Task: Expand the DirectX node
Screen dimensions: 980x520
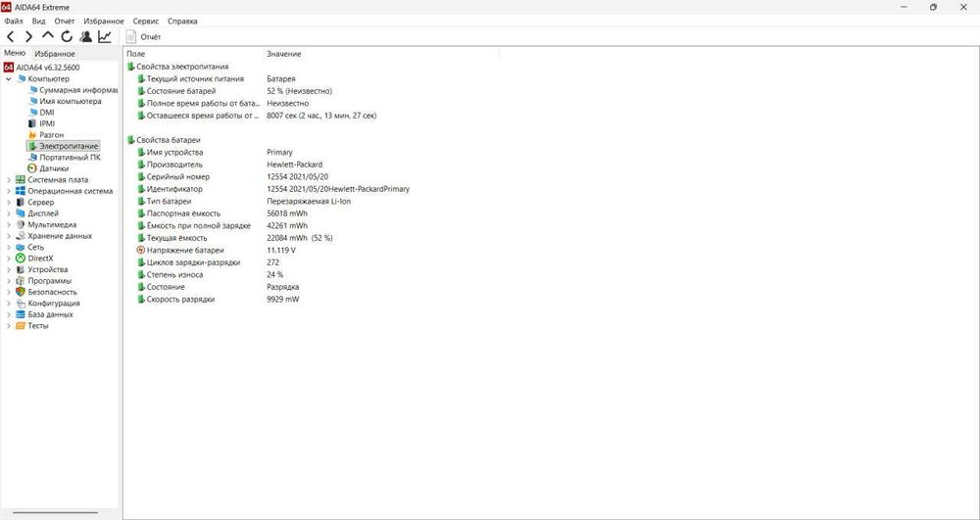Action: (8, 259)
